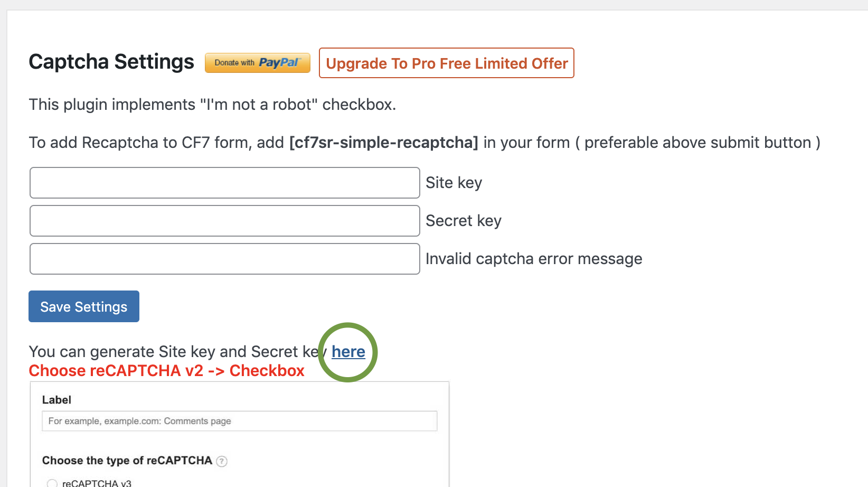
Task: Select the reCAPTCHA v3 radio button
Action: tap(52, 483)
